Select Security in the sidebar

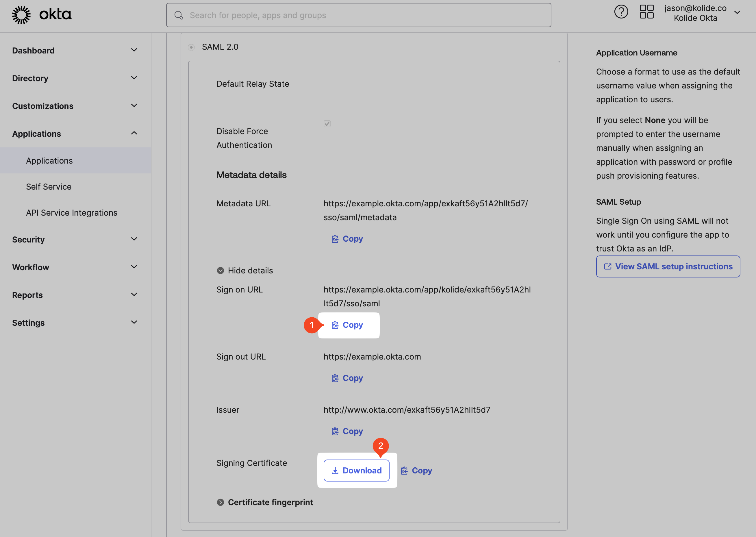pos(28,239)
